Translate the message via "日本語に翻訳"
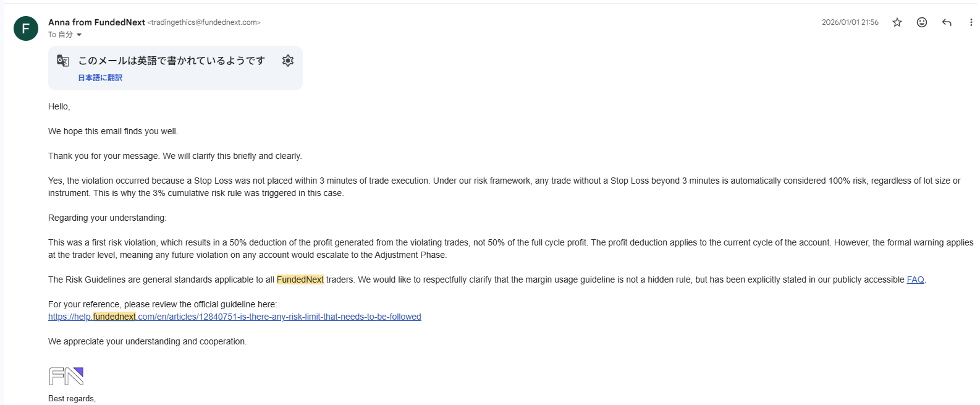This screenshot has height=405, width=980. [100, 78]
